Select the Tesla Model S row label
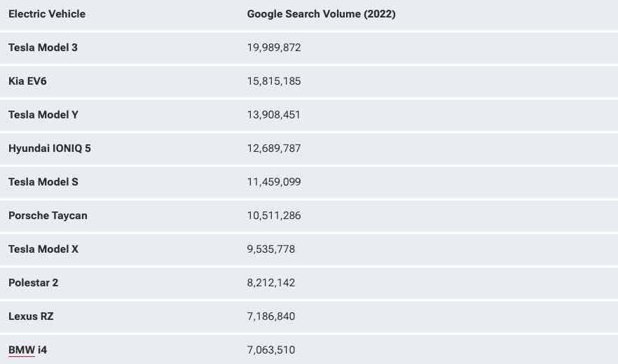 pos(43,182)
